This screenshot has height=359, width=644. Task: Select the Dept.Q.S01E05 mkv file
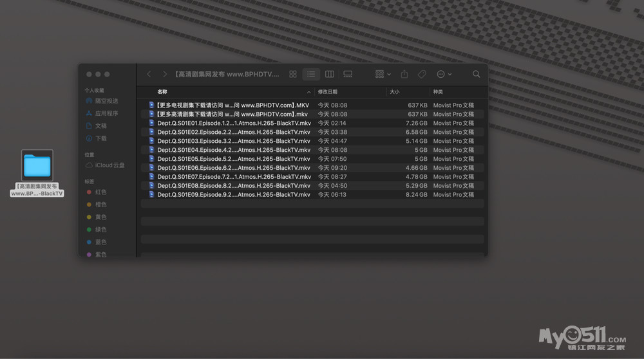[234, 159]
